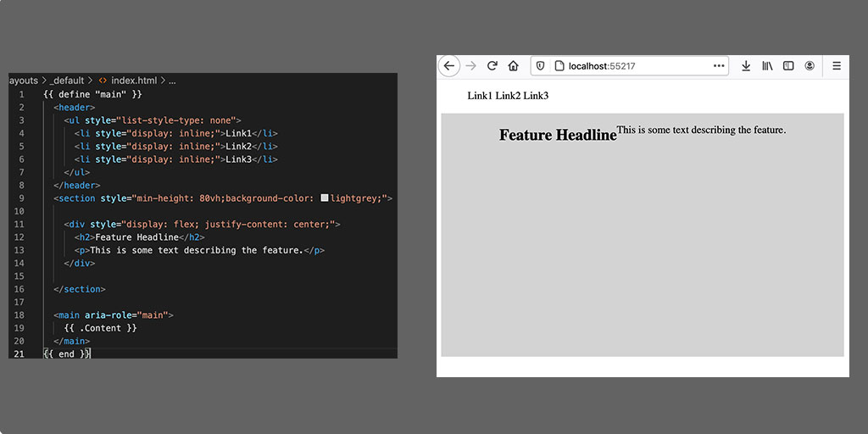The height and width of the screenshot is (434, 868).
Task: Open the account profile icon
Action: pyautogui.click(x=810, y=66)
